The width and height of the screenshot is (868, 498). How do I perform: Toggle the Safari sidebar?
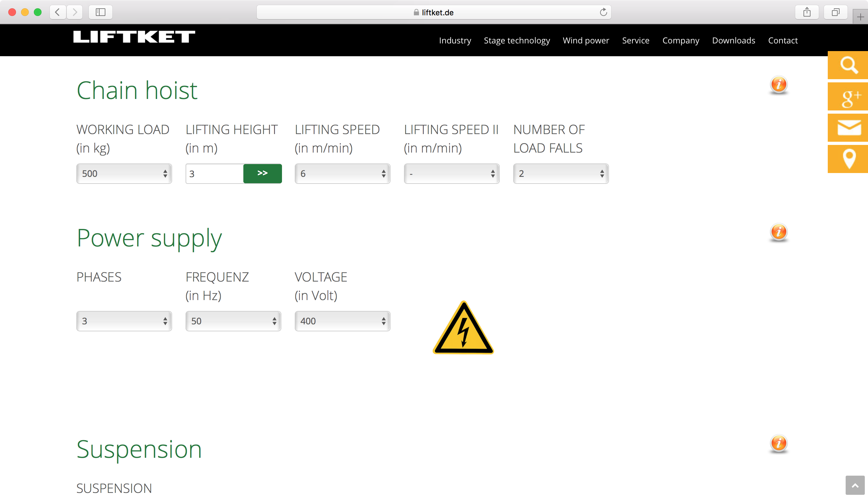pyautogui.click(x=101, y=12)
